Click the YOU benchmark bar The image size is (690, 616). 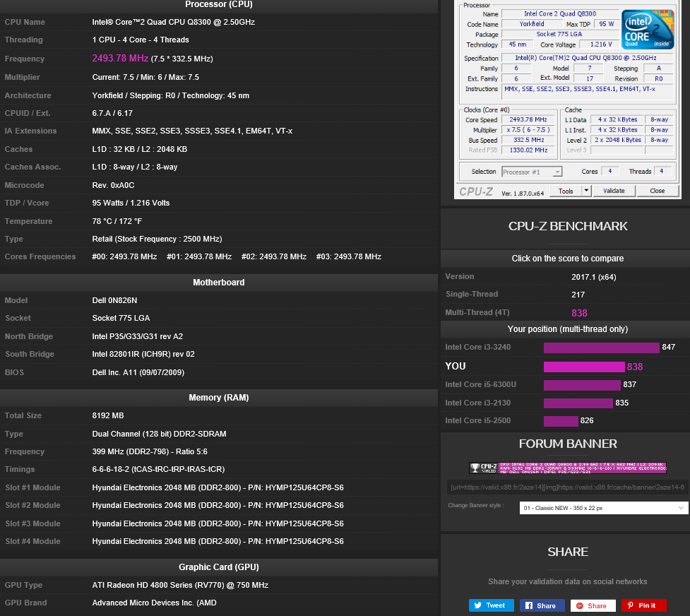click(x=584, y=367)
